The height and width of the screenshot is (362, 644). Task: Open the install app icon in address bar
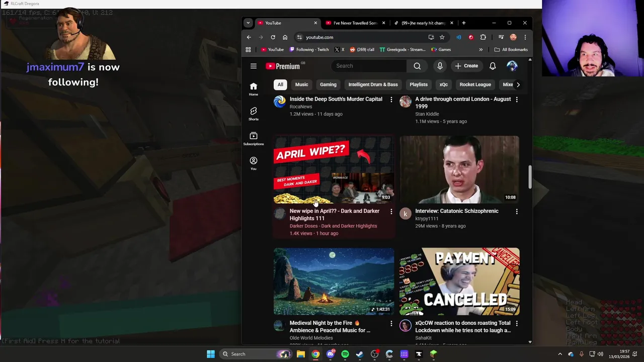tap(431, 37)
